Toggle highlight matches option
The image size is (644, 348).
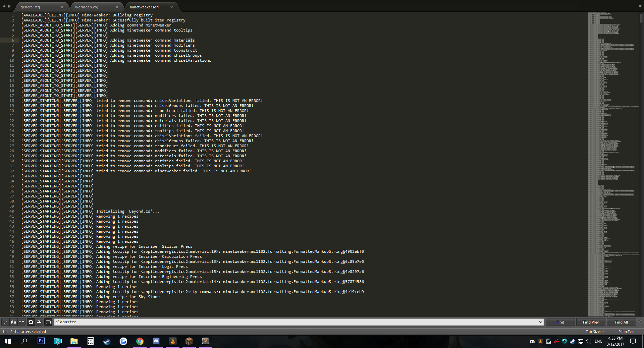[48, 322]
